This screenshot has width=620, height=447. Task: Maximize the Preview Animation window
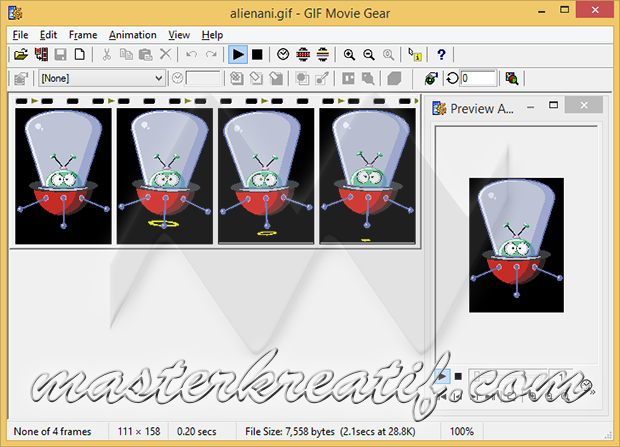553,105
